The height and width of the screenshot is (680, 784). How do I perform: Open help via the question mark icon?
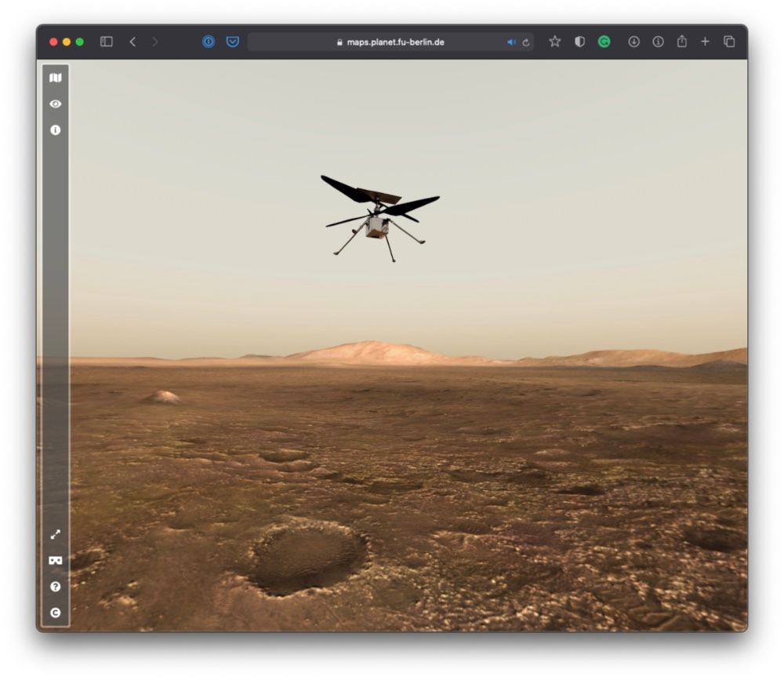[55, 587]
